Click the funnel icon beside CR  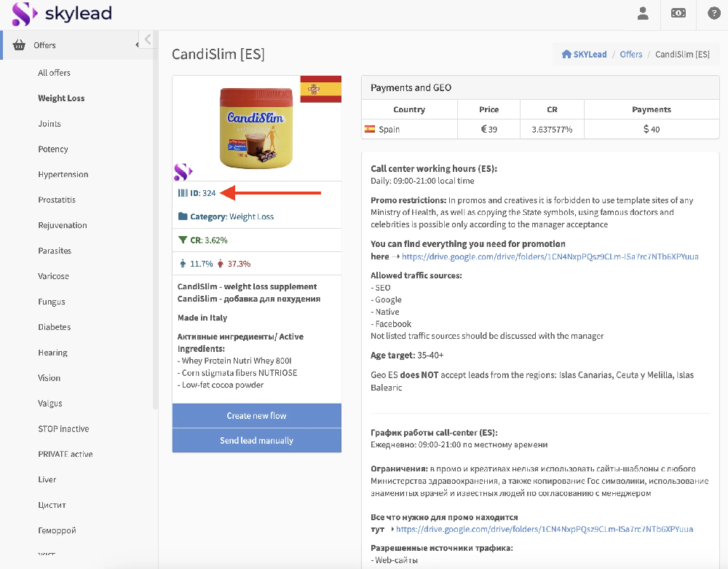[x=183, y=240]
